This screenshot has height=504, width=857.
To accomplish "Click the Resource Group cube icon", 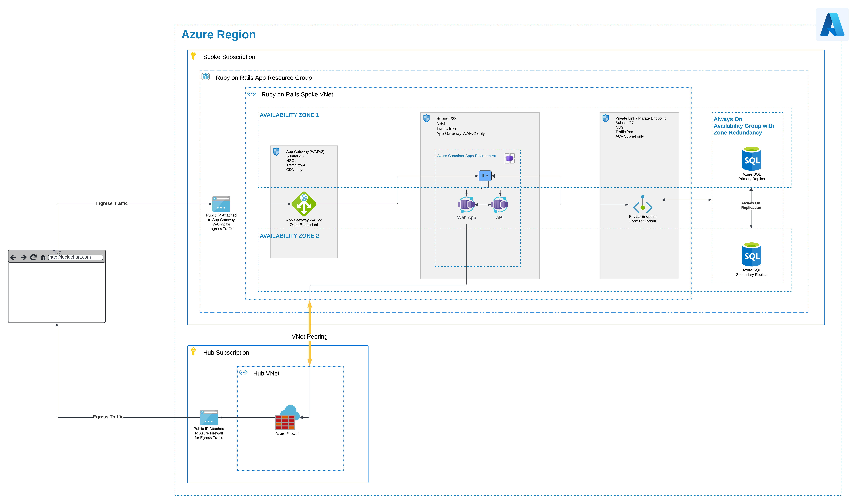I will pyautogui.click(x=206, y=77).
